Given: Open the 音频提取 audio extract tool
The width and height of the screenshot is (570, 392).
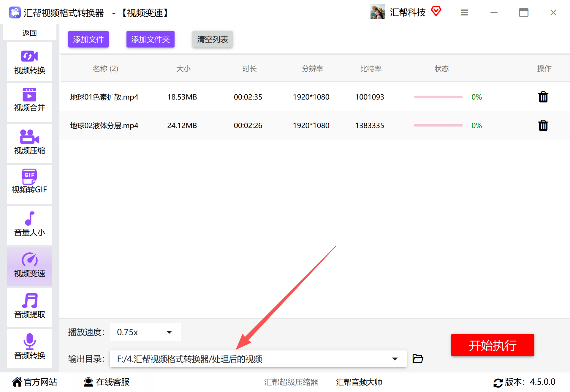Looking at the screenshot, I should coord(29,307).
